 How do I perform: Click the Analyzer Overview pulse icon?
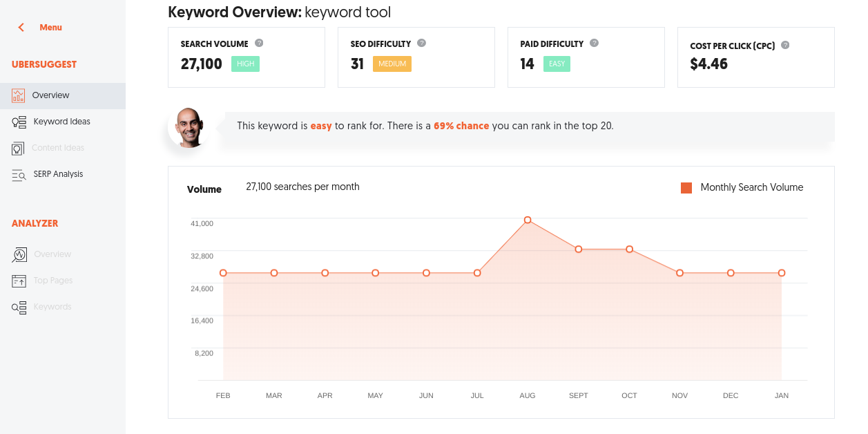[19, 255]
